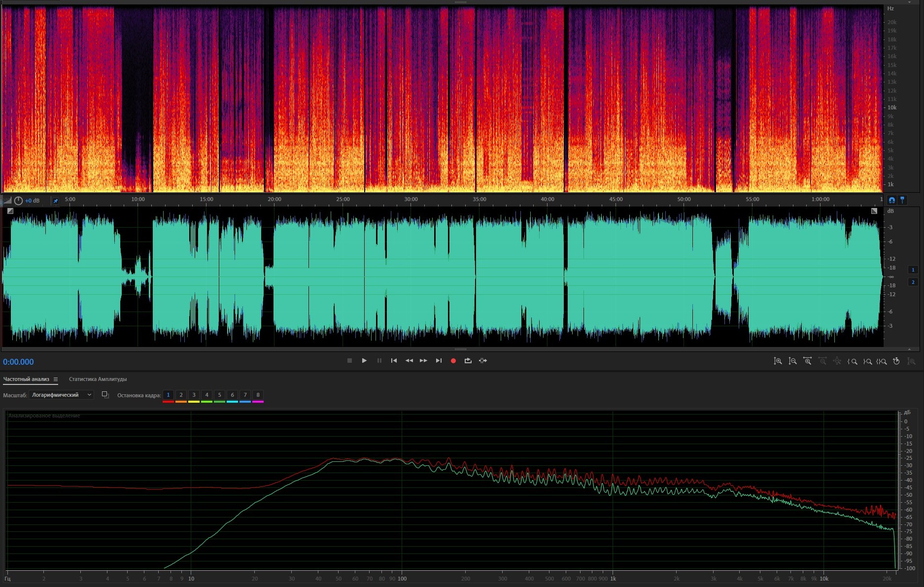Click the red Record button

pos(453,361)
